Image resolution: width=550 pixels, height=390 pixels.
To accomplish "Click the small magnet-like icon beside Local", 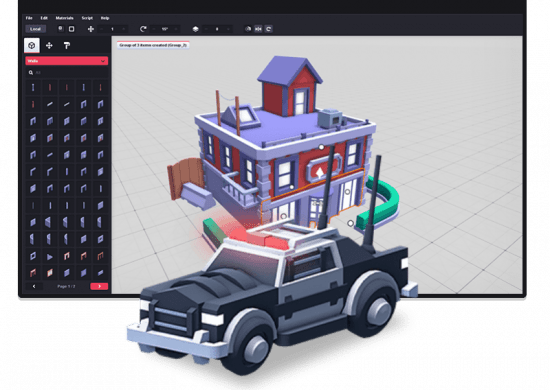I will pyautogui.click(x=60, y=29).
